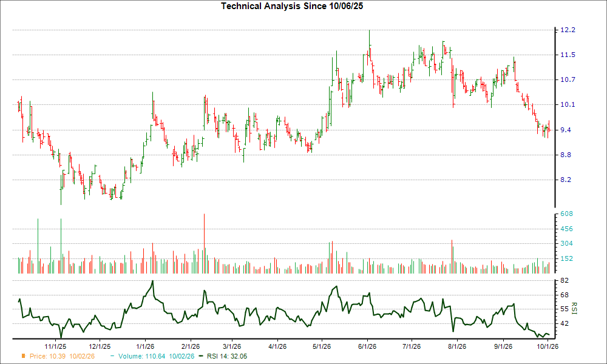Screen dimensions: 607x364
Task: Click the RSI line peak near 82
Action: click(152, 281)
